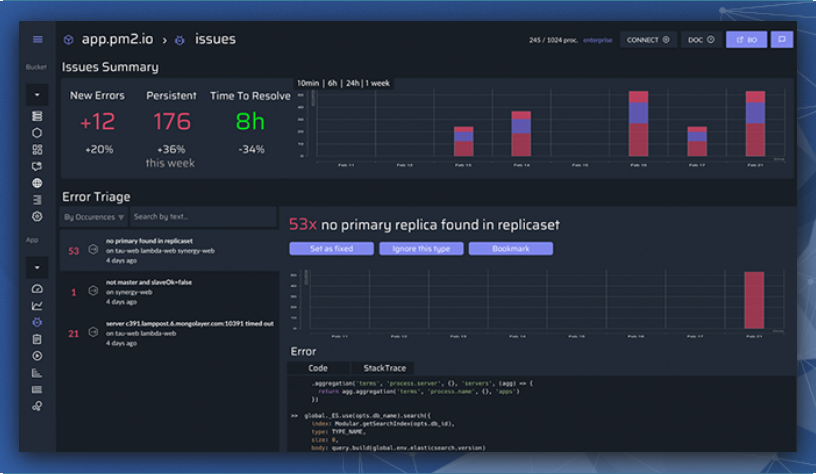Click the New Errors +12 value
Viewport: 816px width, 474px height.
[x=97, y=122]
